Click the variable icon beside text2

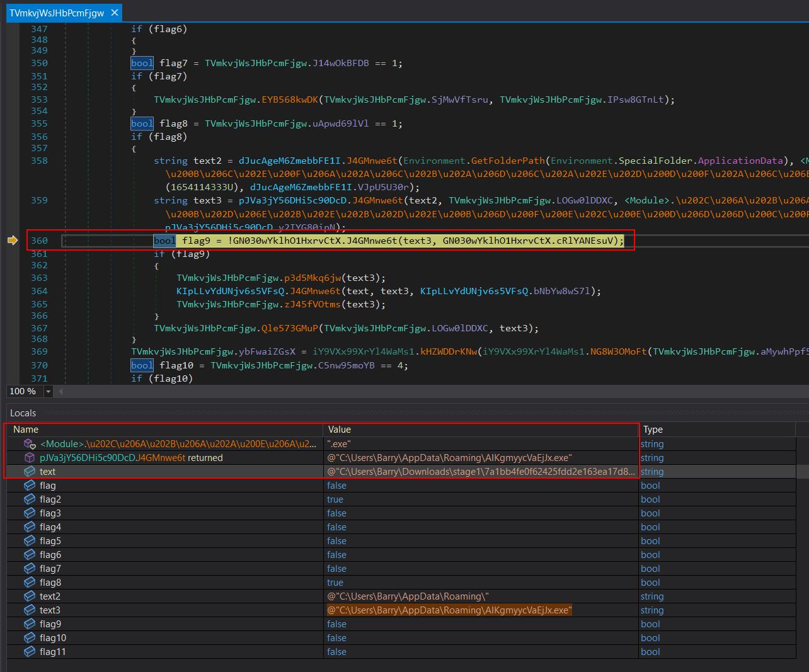30,596
